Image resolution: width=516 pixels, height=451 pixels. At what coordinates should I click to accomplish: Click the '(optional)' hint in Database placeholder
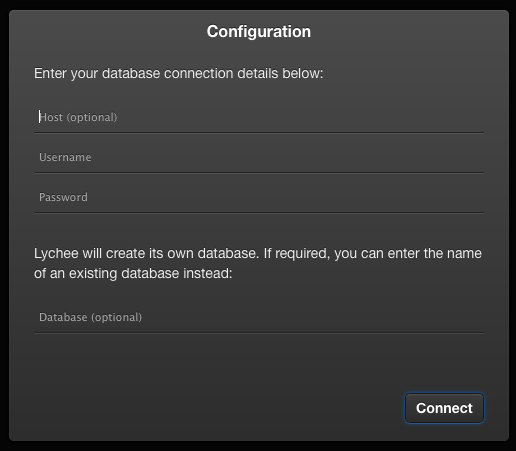click(116, 317)
